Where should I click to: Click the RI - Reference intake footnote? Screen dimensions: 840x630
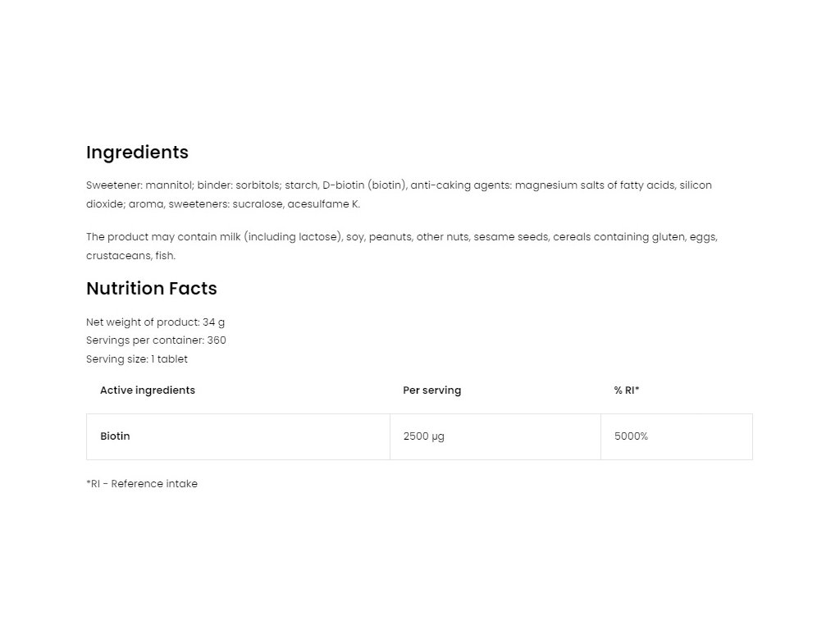click(x=142, y=484)
